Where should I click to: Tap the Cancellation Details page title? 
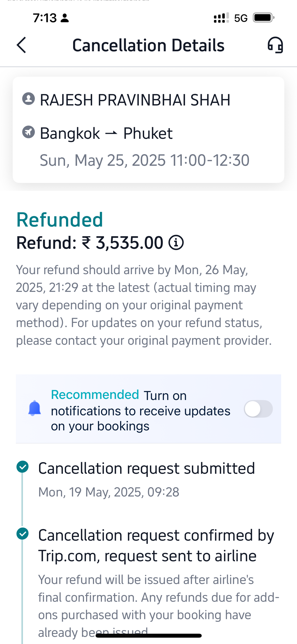point(148,45)
